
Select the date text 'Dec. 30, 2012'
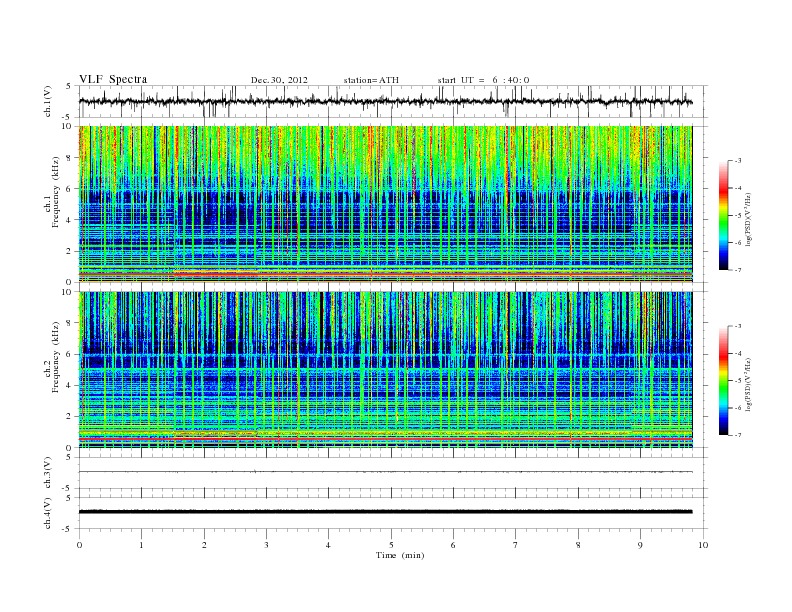(279, 80)
